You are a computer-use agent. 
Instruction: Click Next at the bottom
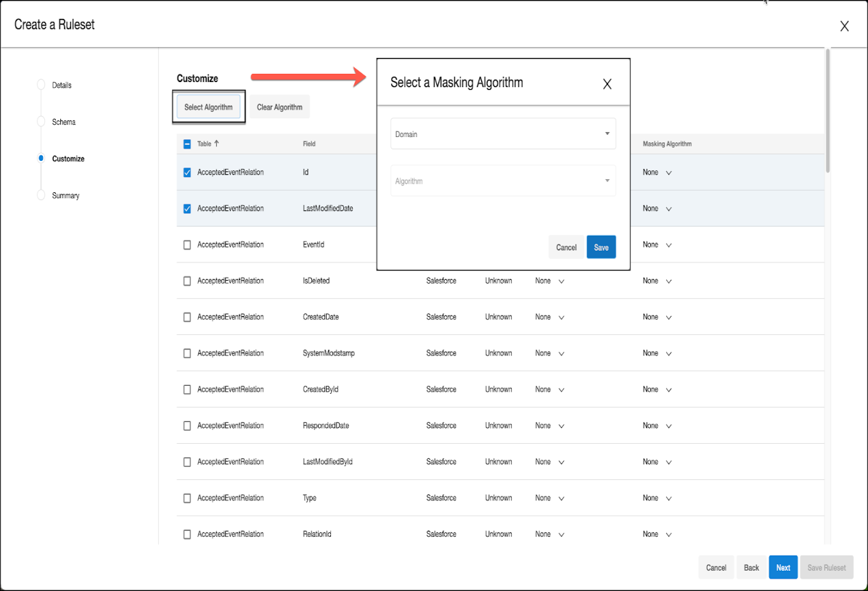click(783, 567)
